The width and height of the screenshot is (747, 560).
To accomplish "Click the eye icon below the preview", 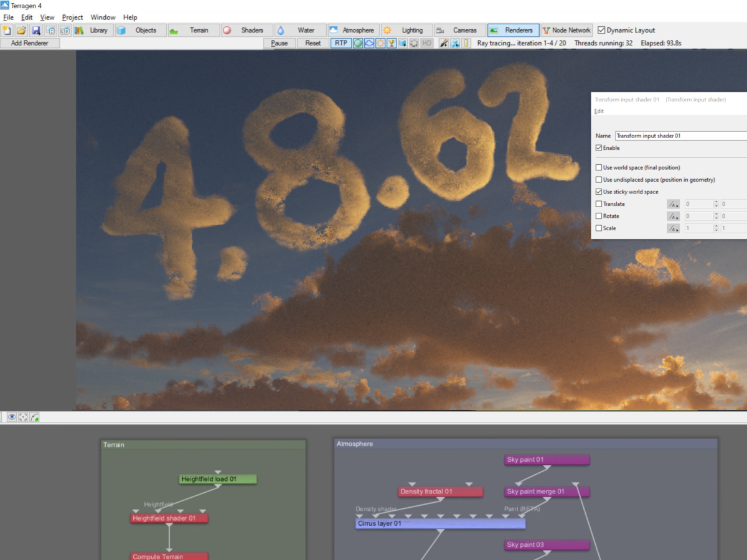I will coord(12,417).
